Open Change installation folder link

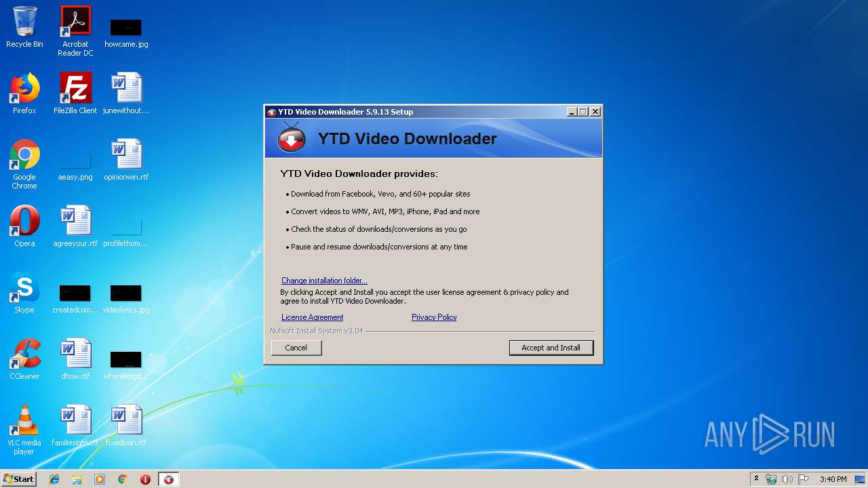pyautogui.click(x=324, y=281)
